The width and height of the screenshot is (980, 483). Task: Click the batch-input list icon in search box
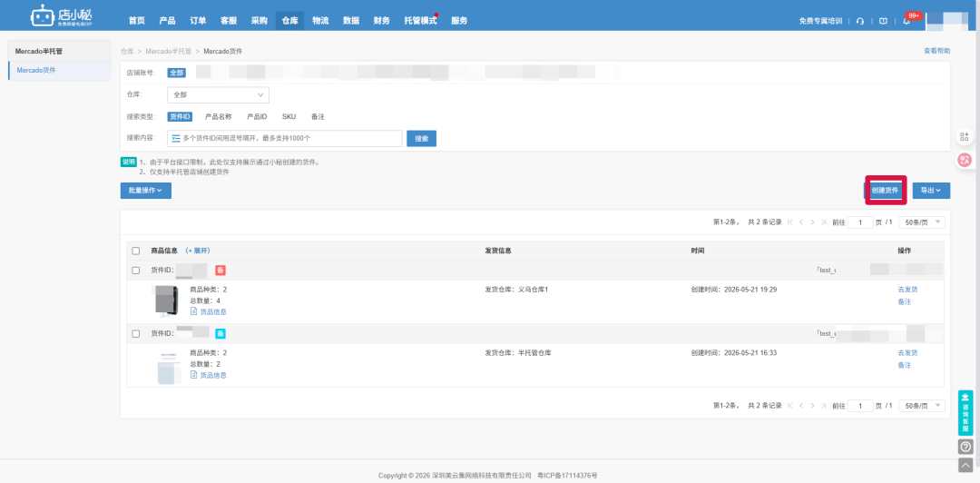176,138
